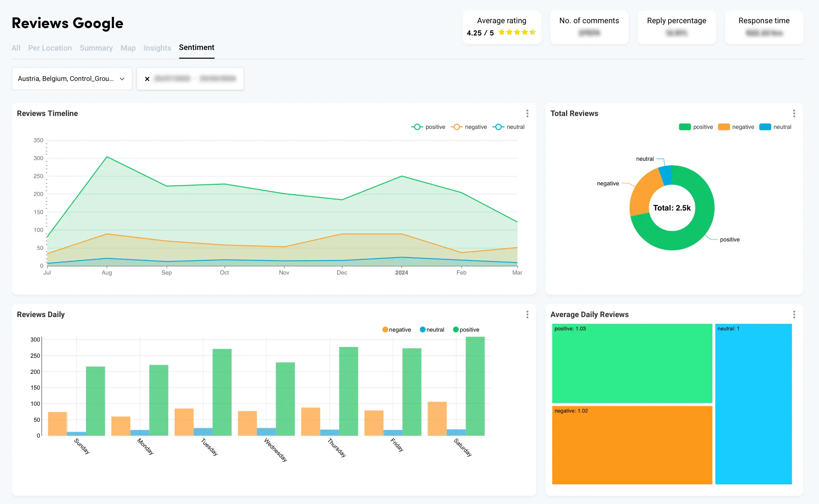Viewport: 819px width, 504px height.
Task: Switch to the All tab
Action: (x=16, y=48)
